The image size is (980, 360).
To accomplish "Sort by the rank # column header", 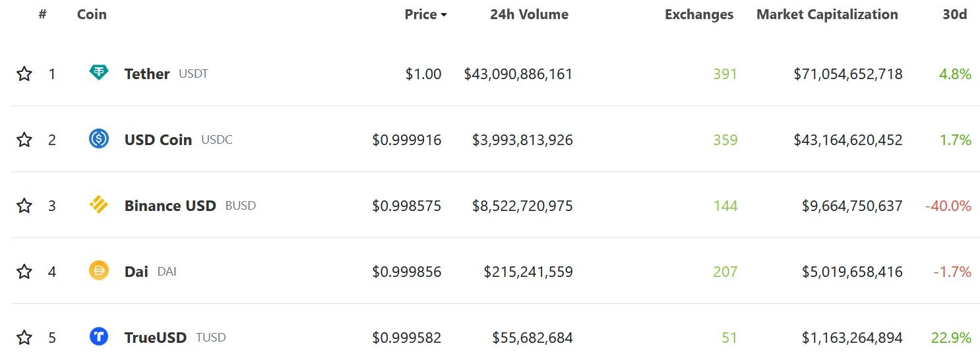I will coord(42,14).
